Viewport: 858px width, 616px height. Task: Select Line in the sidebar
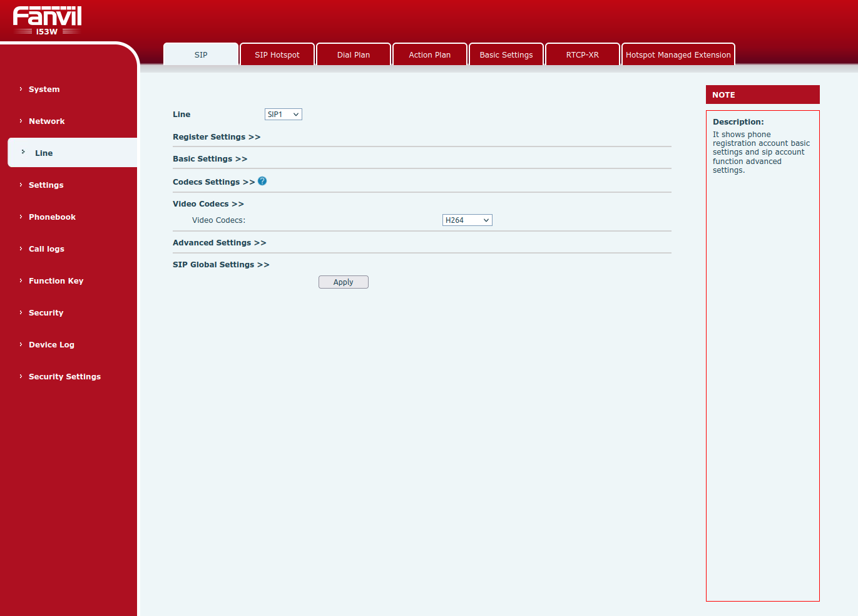click(x=73, y=153)
